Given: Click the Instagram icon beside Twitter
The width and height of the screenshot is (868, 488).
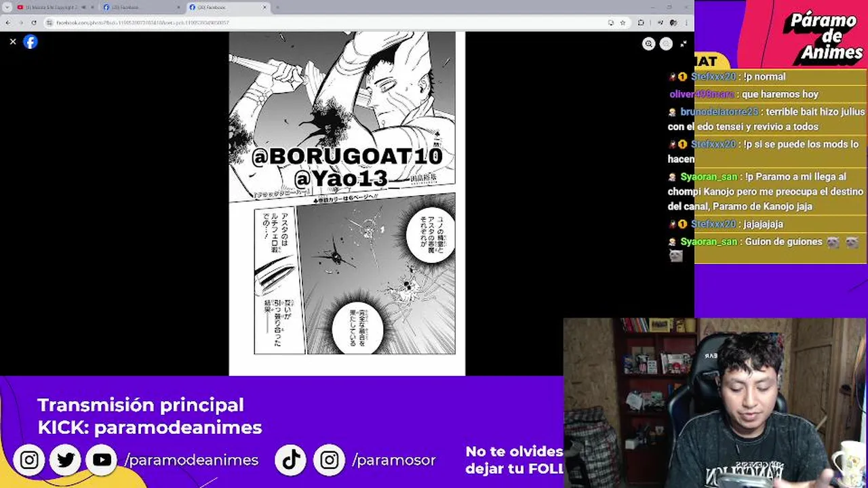Looking at the screenshot, I should [x=29, y=460].
